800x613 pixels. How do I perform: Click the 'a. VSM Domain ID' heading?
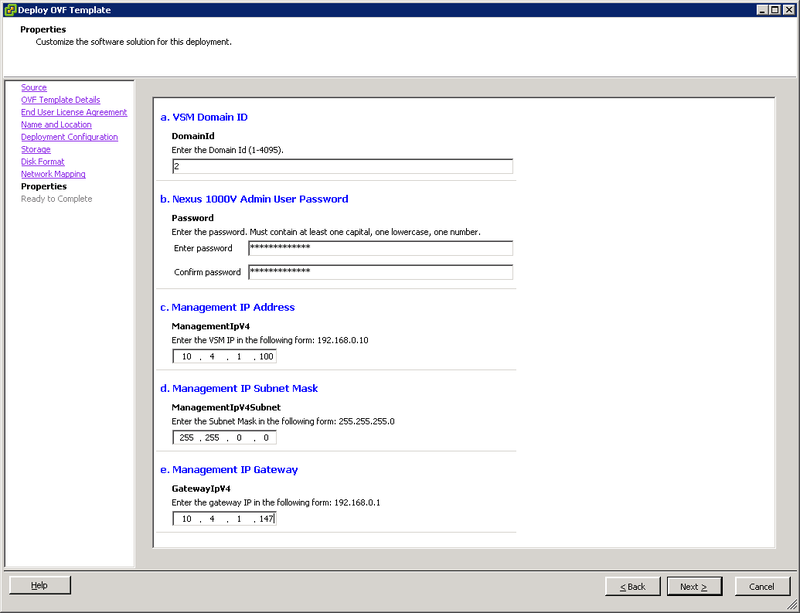204,117
